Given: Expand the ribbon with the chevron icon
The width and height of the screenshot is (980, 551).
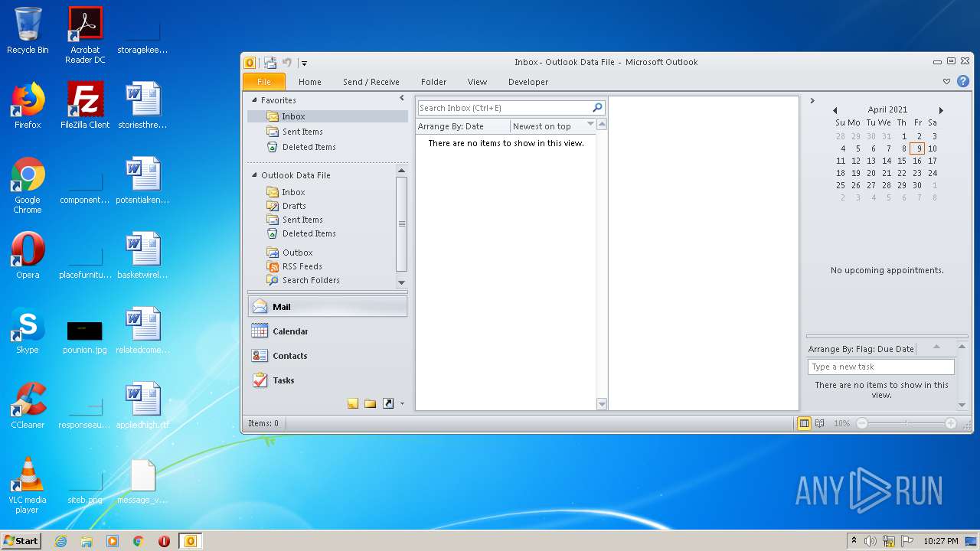Looking at the screenshot, I should (947, 81).
